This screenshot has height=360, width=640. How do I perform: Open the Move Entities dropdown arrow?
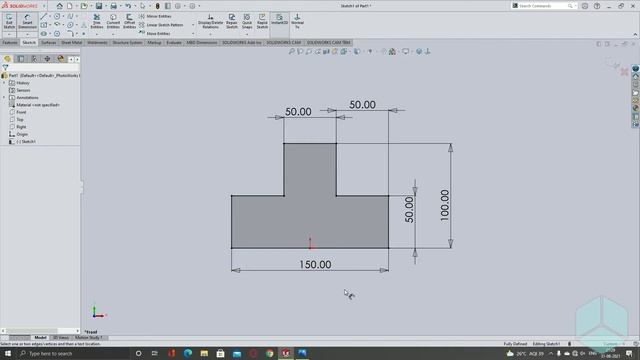(193, 33)
